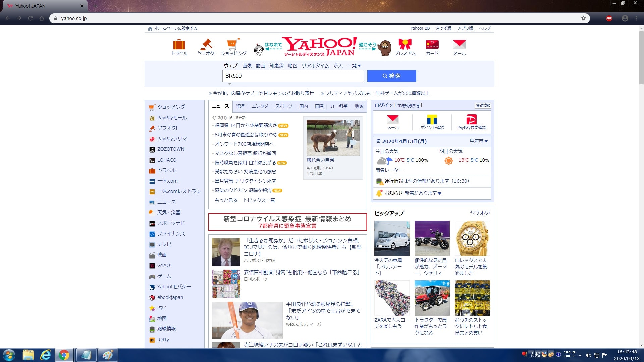Open PayPay balance check icon
644x362 pixels.
click(471, 119)
